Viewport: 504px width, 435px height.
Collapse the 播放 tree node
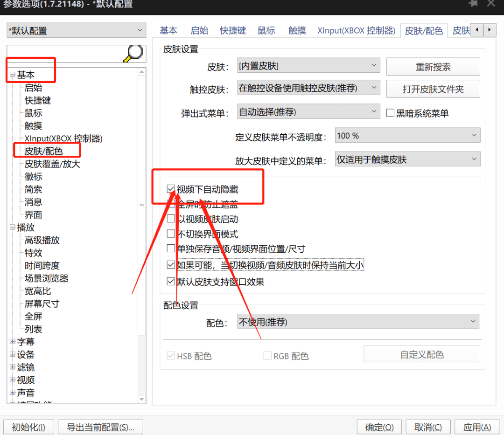[x=13, y=228]
